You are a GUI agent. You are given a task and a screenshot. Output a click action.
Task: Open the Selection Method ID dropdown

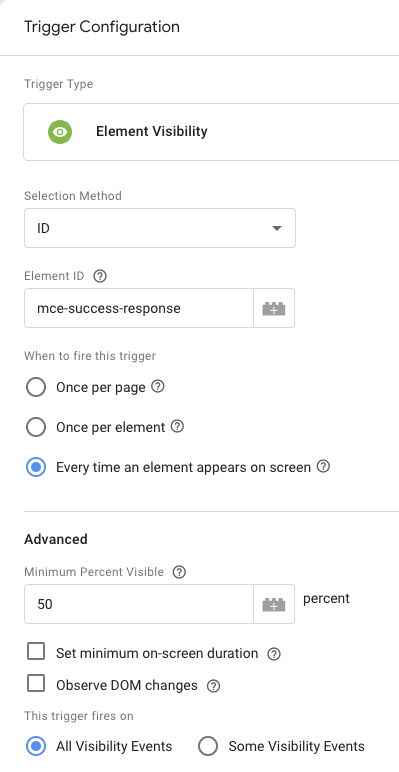tap(160, 228)
